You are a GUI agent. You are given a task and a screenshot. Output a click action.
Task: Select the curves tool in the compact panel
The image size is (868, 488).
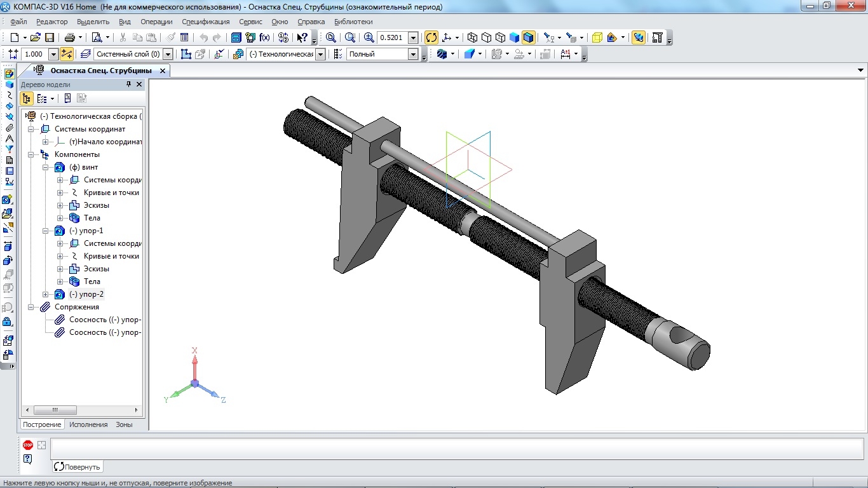pyautogui.click(x=9, y=95)
